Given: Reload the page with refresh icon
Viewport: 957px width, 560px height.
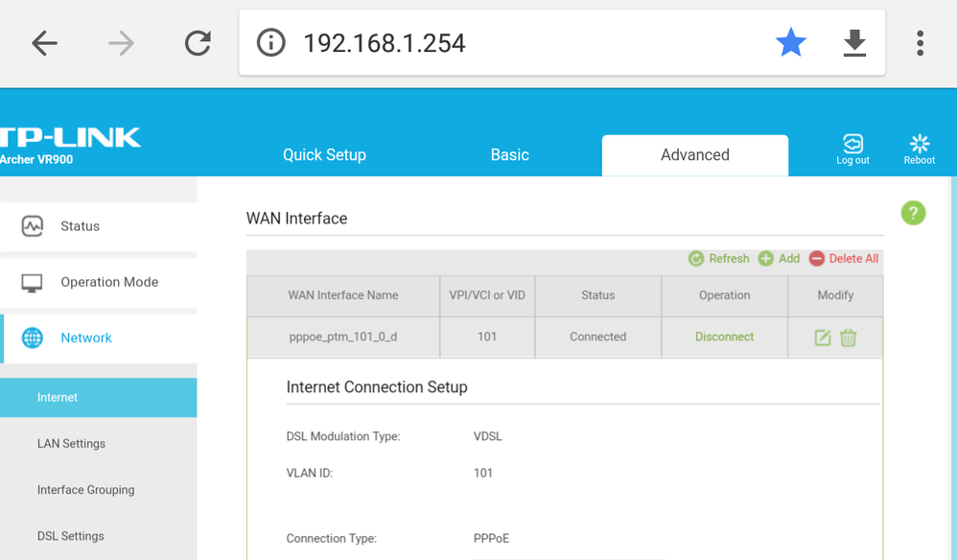Looking at the screenshot, I should coord(198,43).
